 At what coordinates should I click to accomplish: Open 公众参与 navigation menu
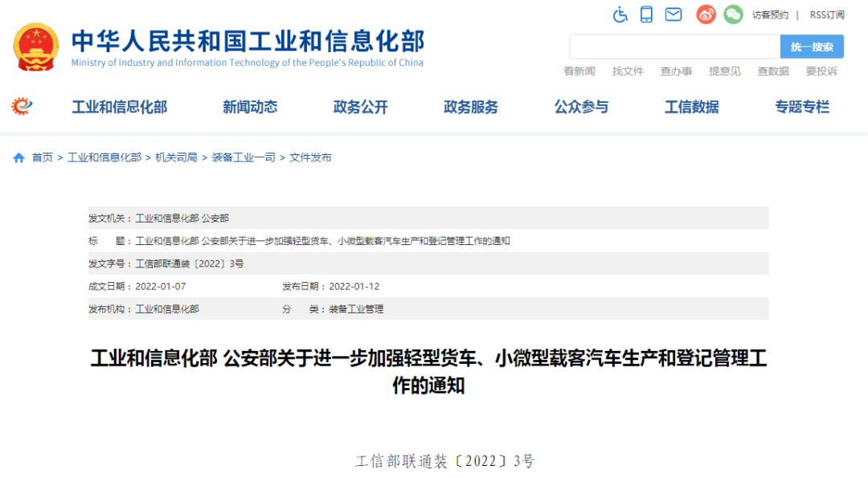point(581,107)
